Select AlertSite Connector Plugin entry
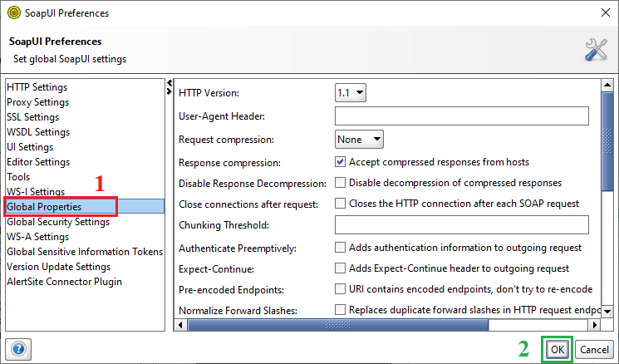This screenshot has width=619, height=364. point(85,282)
